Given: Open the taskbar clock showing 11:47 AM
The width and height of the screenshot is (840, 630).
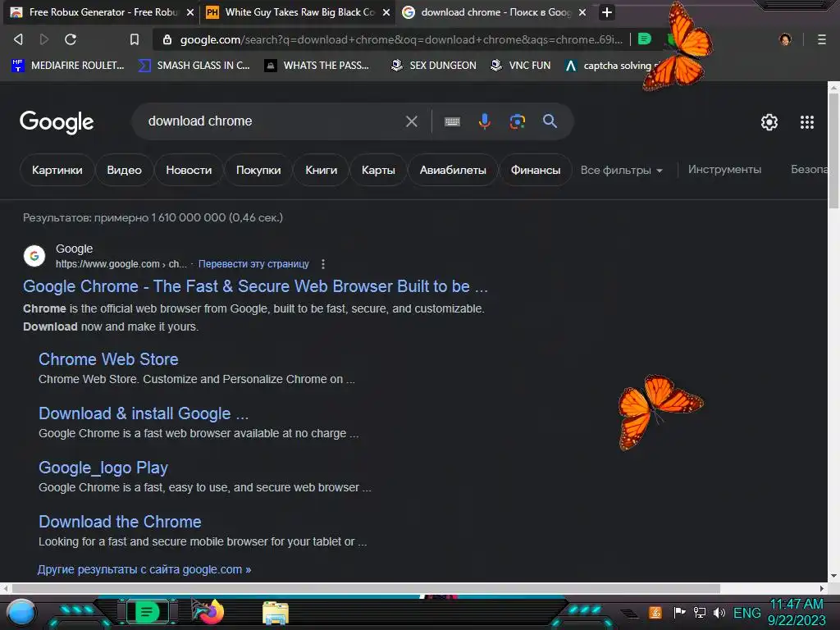Looking at the screenshot, I should pyautogui.click(x=797, y=612).
